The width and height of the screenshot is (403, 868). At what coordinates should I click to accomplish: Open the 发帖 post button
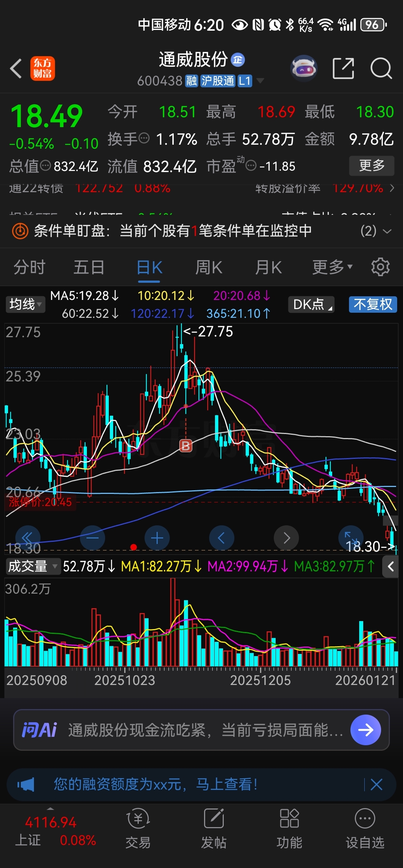point(214,828)
